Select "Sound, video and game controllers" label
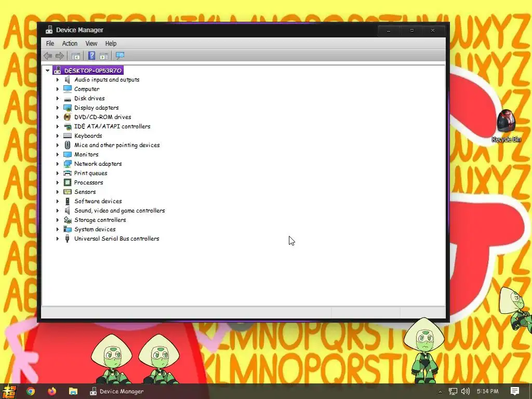532x399 pixels. 120,211
